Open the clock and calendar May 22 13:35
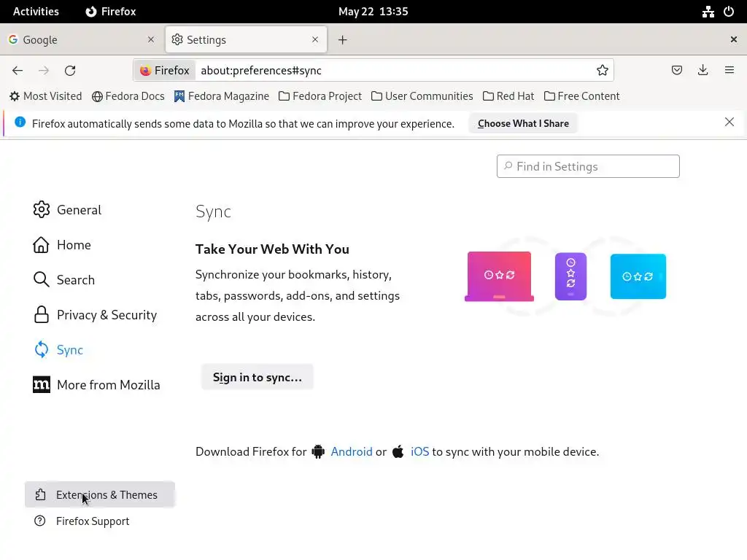Image resolution: width=747 pixels, height=560 pixels. click(x=373, y=12)
